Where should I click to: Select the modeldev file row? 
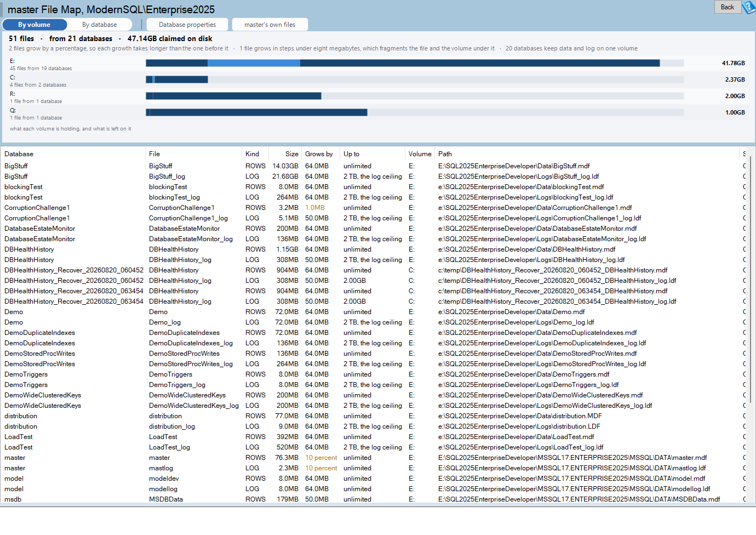tap(373, 479)
